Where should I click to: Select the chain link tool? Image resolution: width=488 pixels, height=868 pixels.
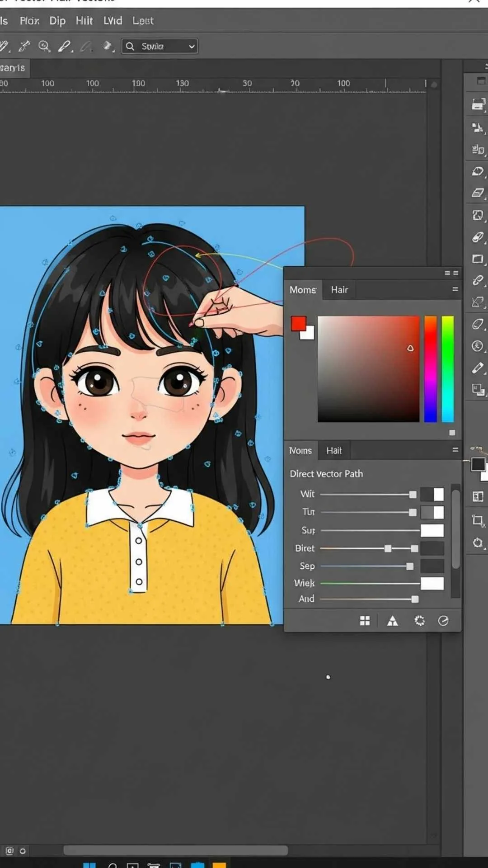(x=478, y=281)
